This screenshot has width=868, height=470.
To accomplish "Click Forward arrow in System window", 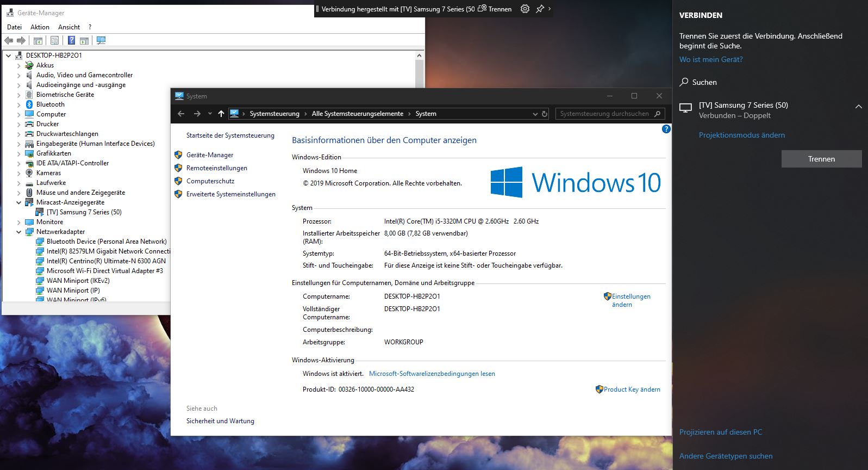I will point(197,114).
